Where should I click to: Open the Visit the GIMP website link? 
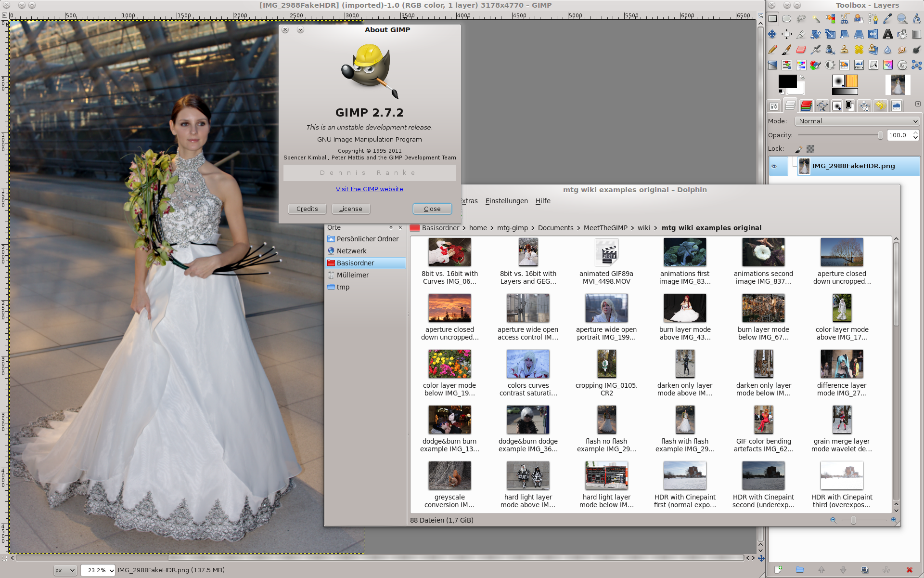pos(369,189)
